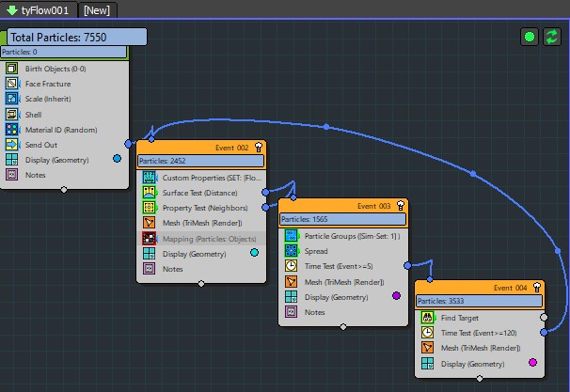Select the Mapping (Particles: Objects) label
Screen dimensions: 570x392
pos(209,239)
